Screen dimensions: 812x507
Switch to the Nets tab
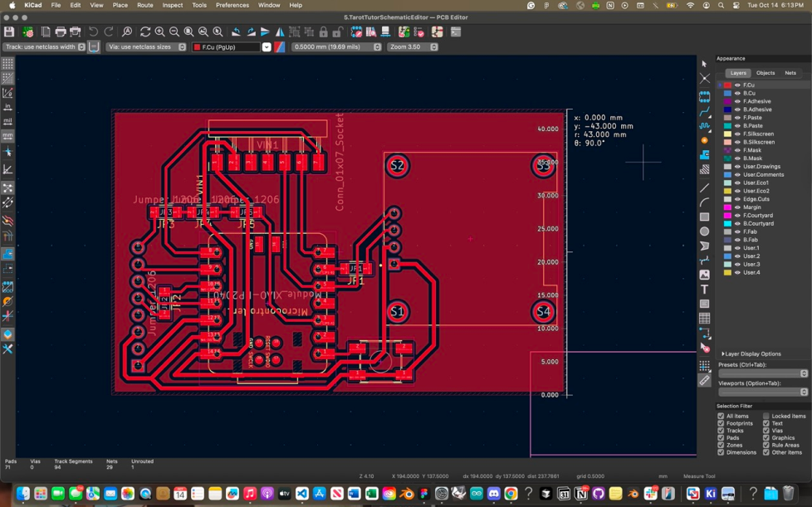pos(790,73)
